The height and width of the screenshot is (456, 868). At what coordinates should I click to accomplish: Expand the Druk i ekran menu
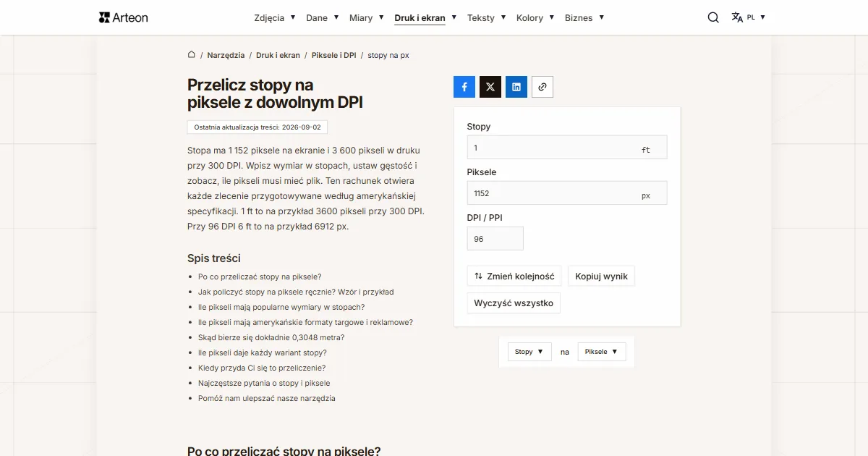tap(425, 17)
